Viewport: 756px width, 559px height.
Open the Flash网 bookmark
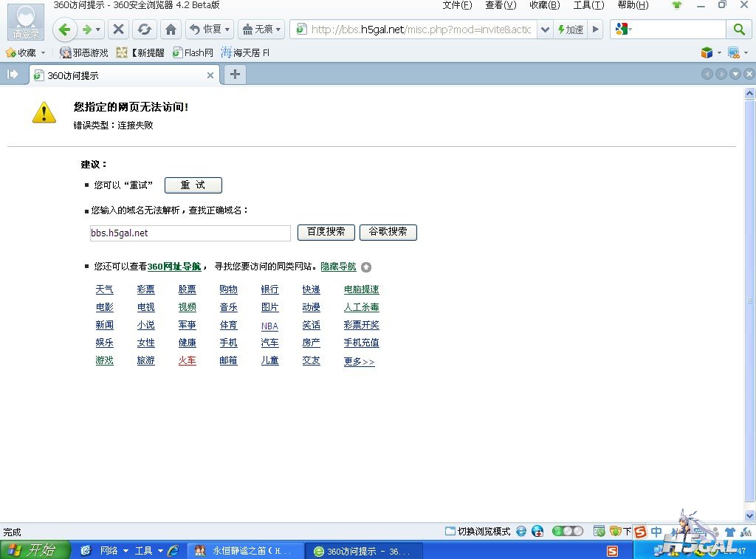[x=193, y=52]
